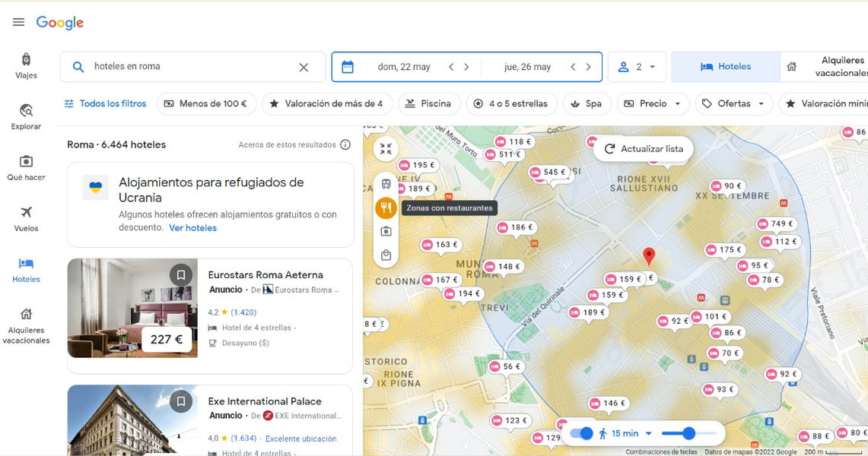The image size is (868, 456).
Task: Advance check-out date by one day
Action: [x=589, y=67]
